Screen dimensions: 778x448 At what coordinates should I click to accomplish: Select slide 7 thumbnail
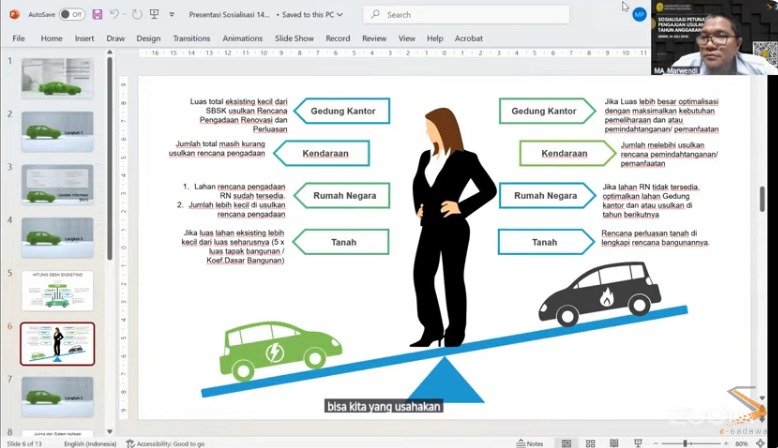57,397
